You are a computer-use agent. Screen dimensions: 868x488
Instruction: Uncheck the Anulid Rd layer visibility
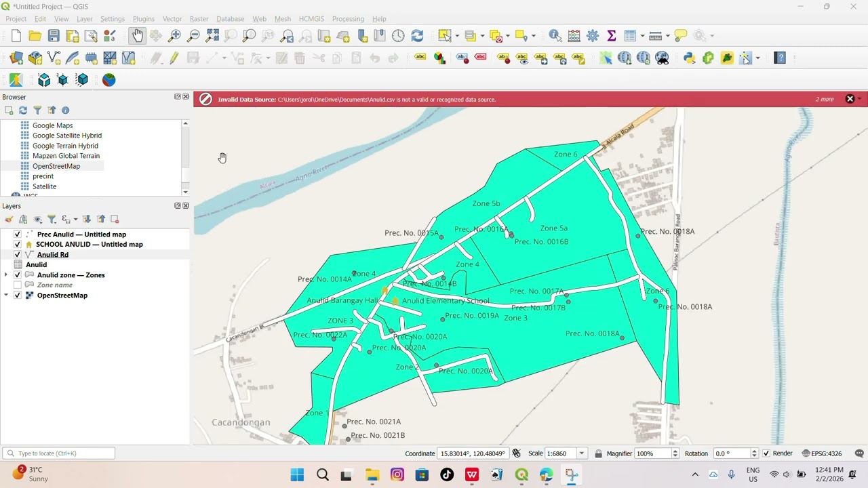coord(18,255)
